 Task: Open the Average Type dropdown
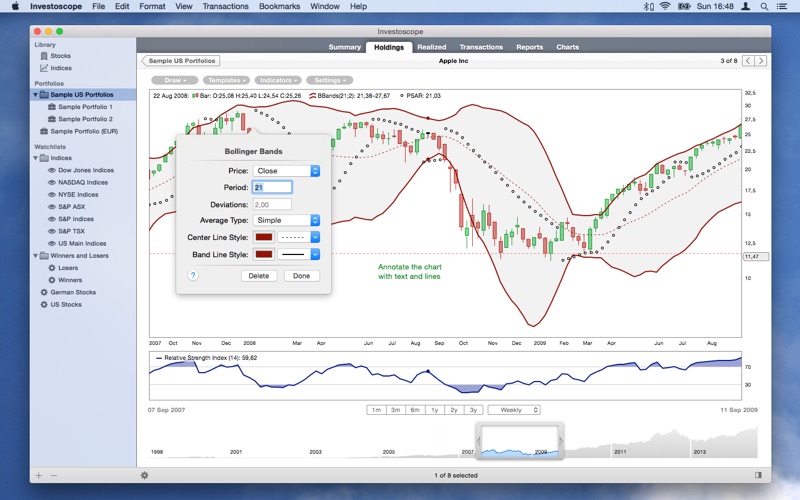(x=286, y=220)
